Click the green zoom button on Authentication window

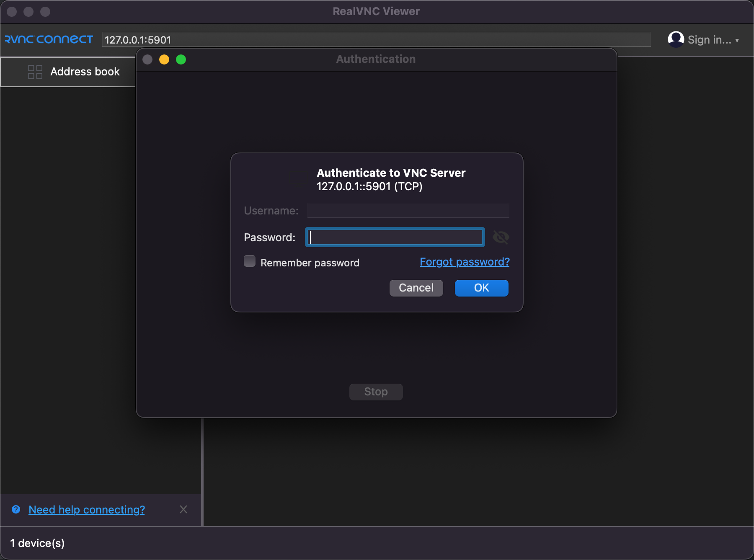coord(181,59)
